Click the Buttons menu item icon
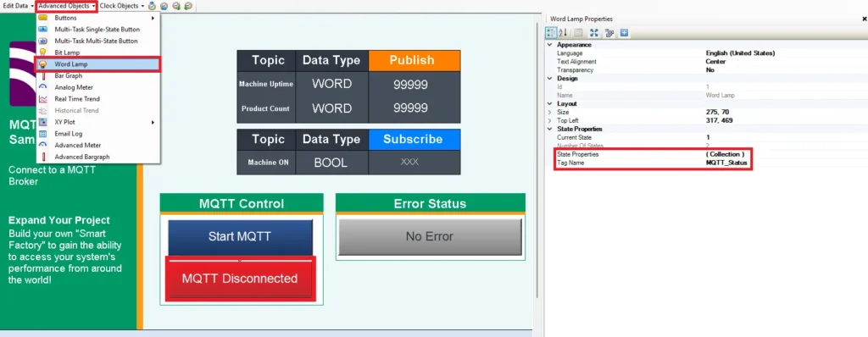This screenshot has width=868, height=337. 42,19
